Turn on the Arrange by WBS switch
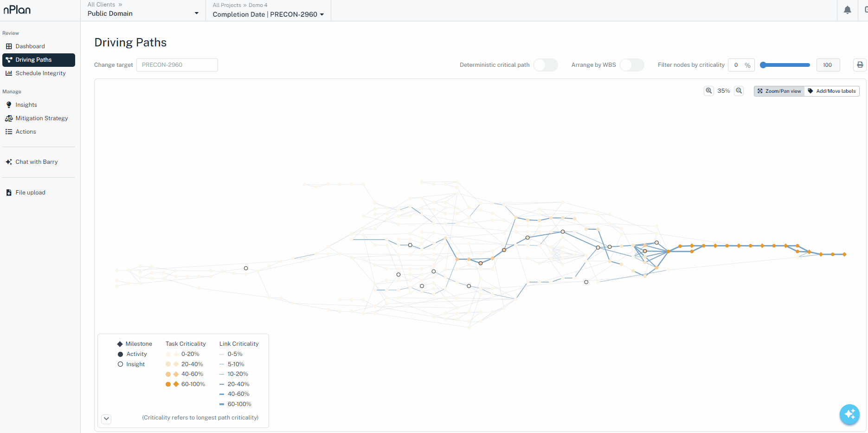This screenshot has width=868, height=433. [632, 65]
